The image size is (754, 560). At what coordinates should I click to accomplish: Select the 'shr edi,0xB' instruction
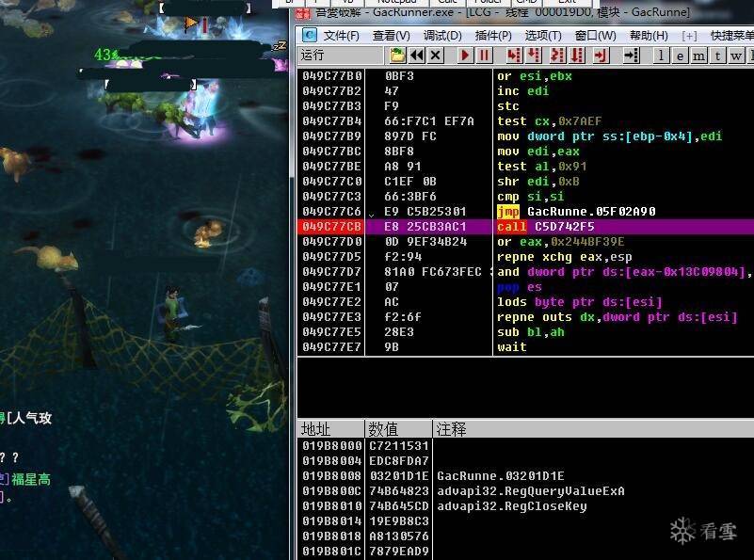538,182
